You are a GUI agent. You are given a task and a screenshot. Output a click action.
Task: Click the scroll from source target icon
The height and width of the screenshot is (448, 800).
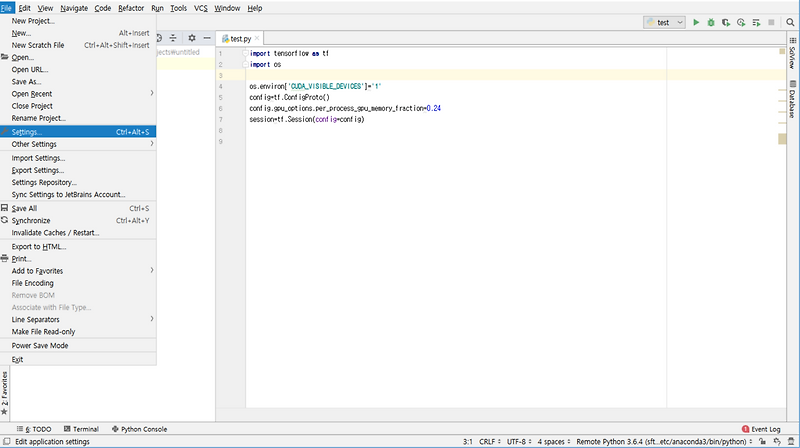159,38
